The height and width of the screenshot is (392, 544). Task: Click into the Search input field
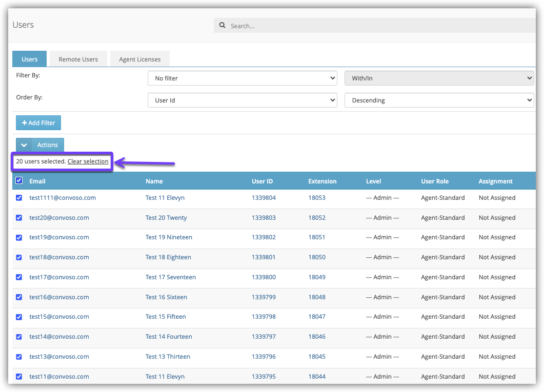[x=375, y=26]
